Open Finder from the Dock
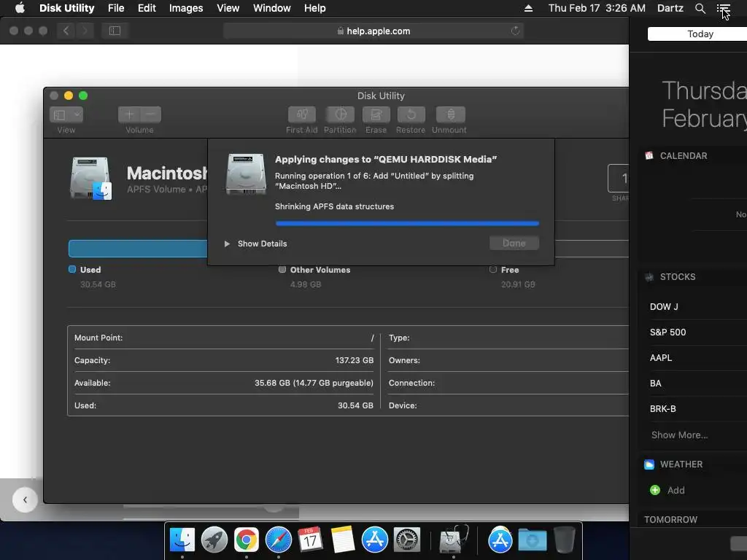Image resolution: width=747 pixels, height=560 pixels. point(182,540)
